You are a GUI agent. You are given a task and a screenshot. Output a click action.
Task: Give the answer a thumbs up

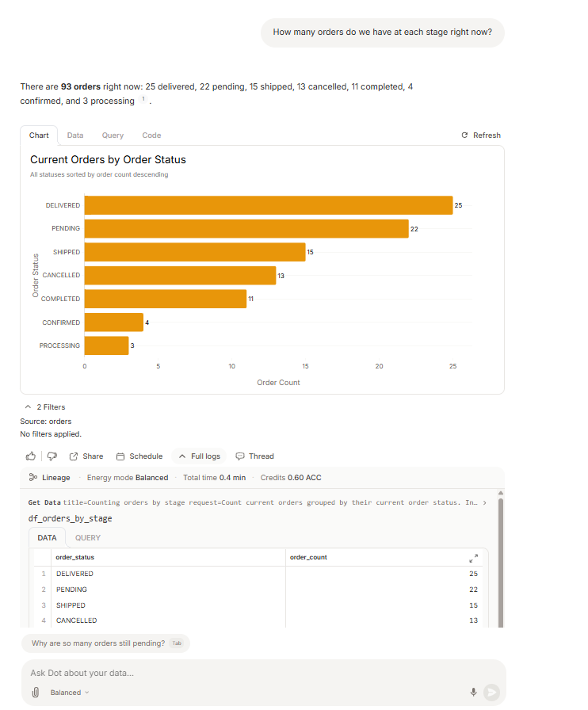pos(31,456)
